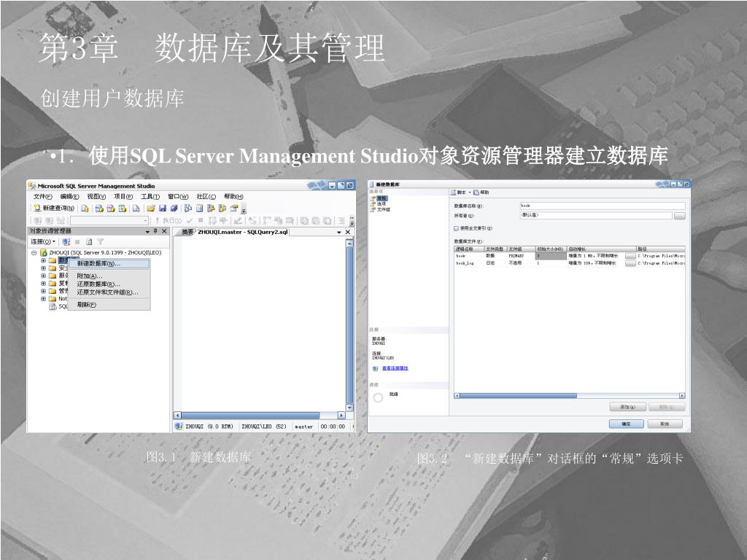Click the 取消 (Cancel) button in dialog
This screenshot has width=747, height=560.
tap(665, 424)
